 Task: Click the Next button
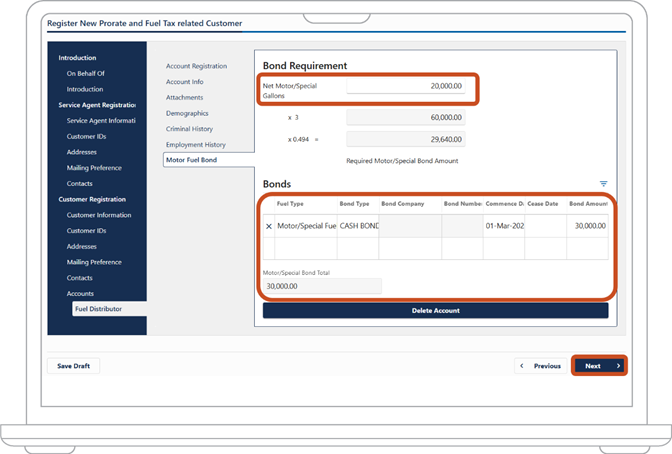(599, 366)
